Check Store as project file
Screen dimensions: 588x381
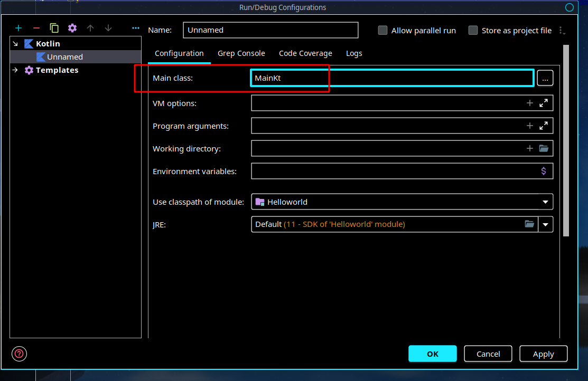pos(473,31)
